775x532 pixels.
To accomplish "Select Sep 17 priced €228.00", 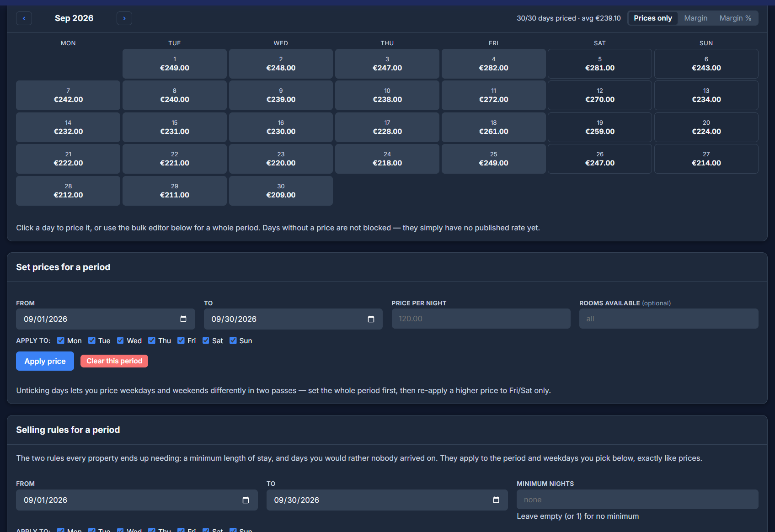I will (387, 127).
